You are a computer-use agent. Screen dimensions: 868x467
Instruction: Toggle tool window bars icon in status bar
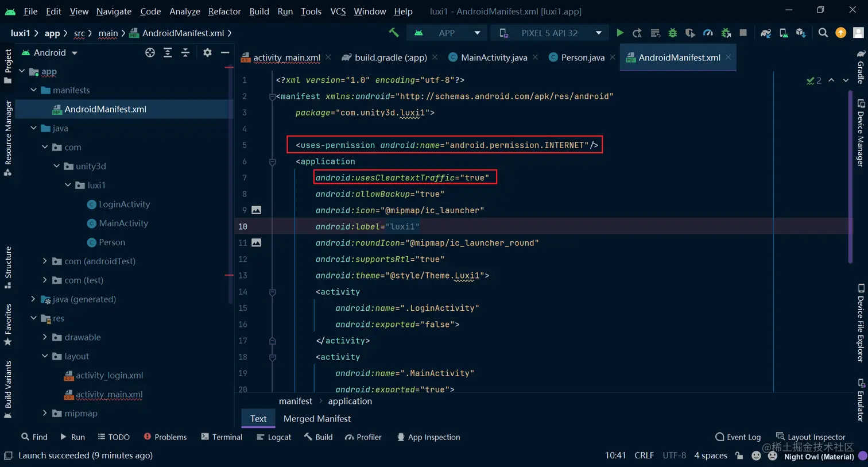click(x=8, y=456)
